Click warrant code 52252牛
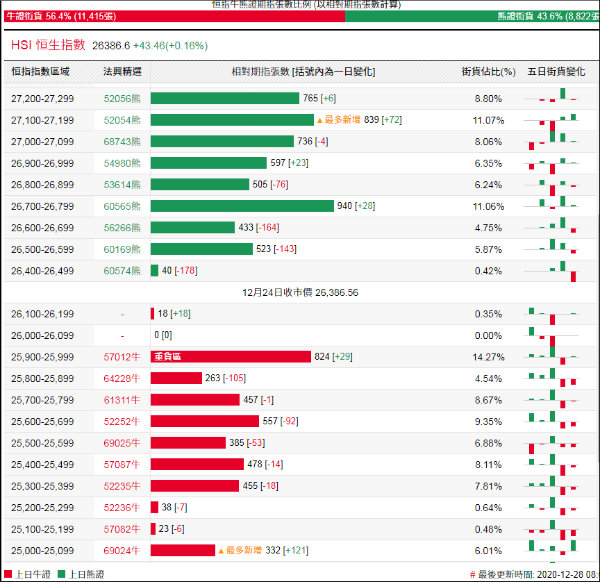 tap(122, 421)
